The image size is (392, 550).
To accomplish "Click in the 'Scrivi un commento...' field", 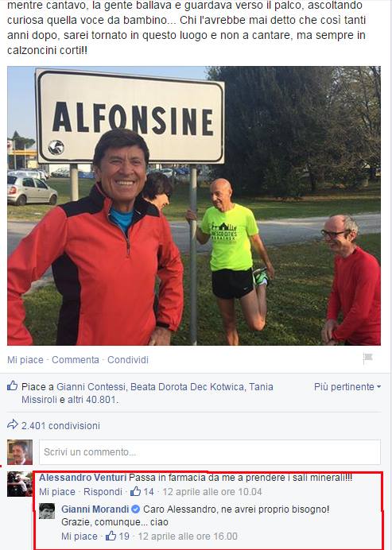I will (209, 452).
